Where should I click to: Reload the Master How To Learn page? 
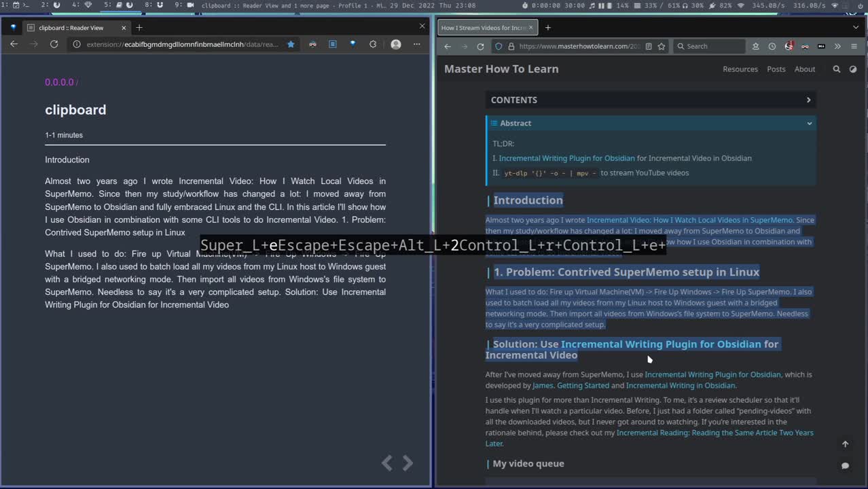480,46
